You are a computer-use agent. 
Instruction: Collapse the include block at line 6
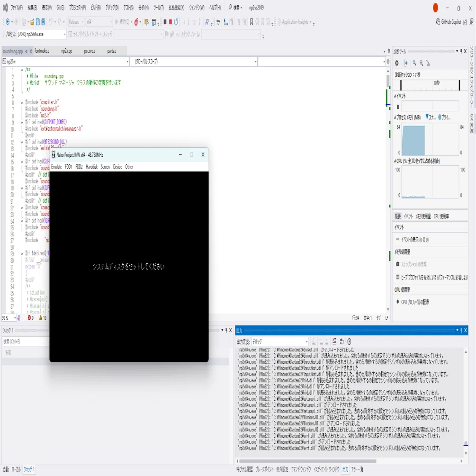[22, 103]
